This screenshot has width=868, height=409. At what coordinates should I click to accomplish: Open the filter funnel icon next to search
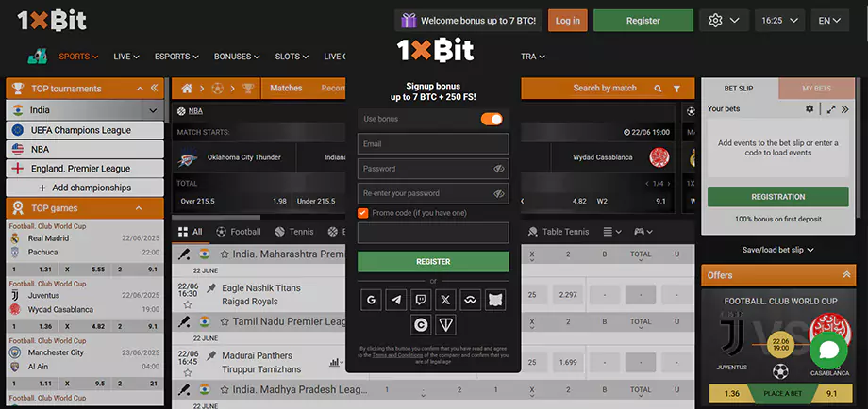click(676, 89)
